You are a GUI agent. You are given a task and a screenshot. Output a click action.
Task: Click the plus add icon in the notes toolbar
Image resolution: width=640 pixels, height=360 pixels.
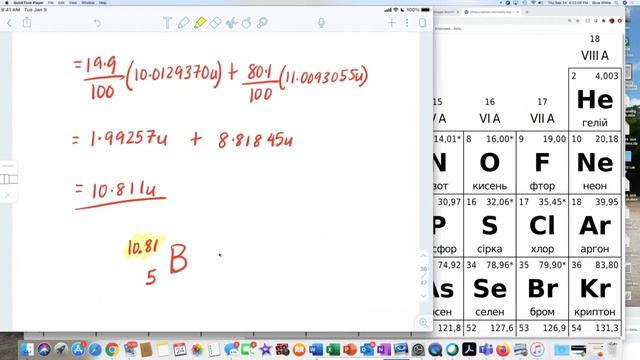click(392, 23)
